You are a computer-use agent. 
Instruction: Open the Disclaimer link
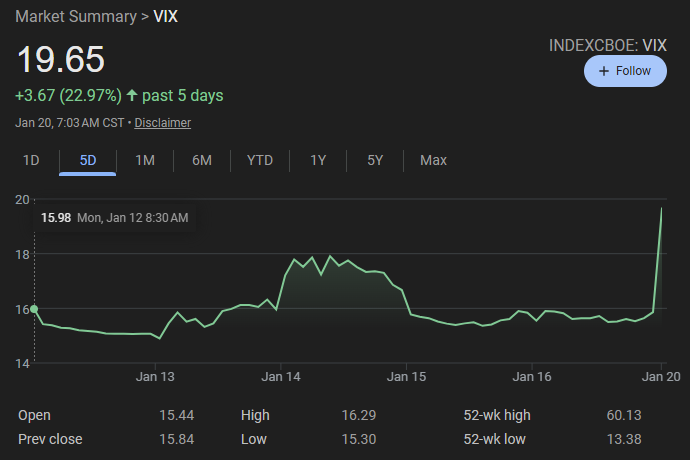coord(162,123)
